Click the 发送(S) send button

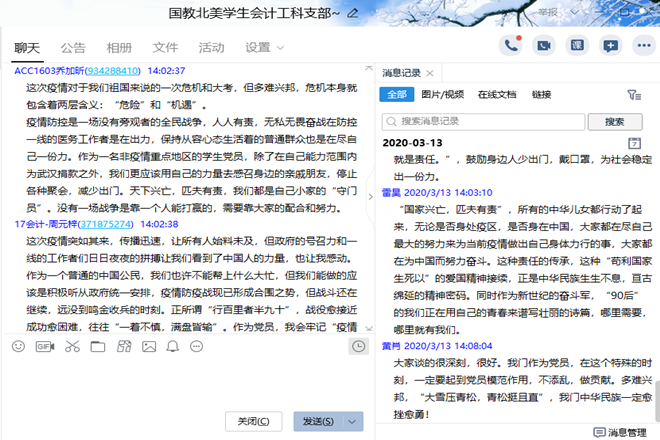point(318,421)
